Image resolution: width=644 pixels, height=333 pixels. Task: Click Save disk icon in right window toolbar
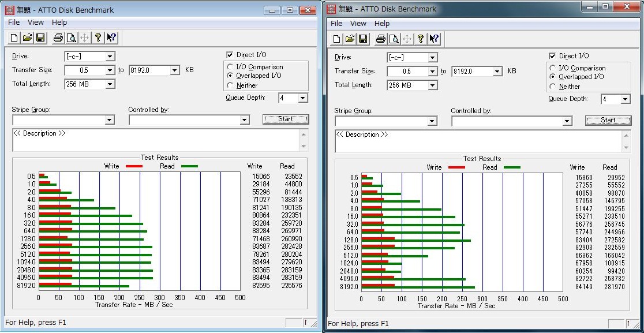pyautogui.click(x=363, y=39)
